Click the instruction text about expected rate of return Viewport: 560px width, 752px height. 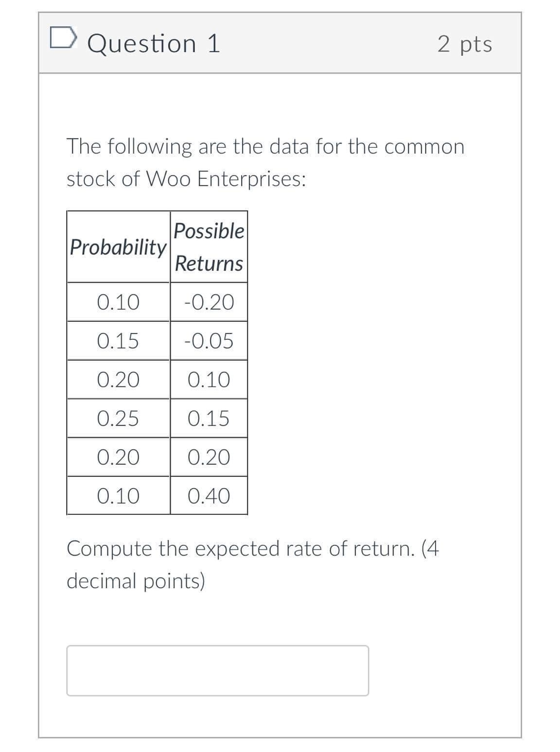tap(253, 564)
